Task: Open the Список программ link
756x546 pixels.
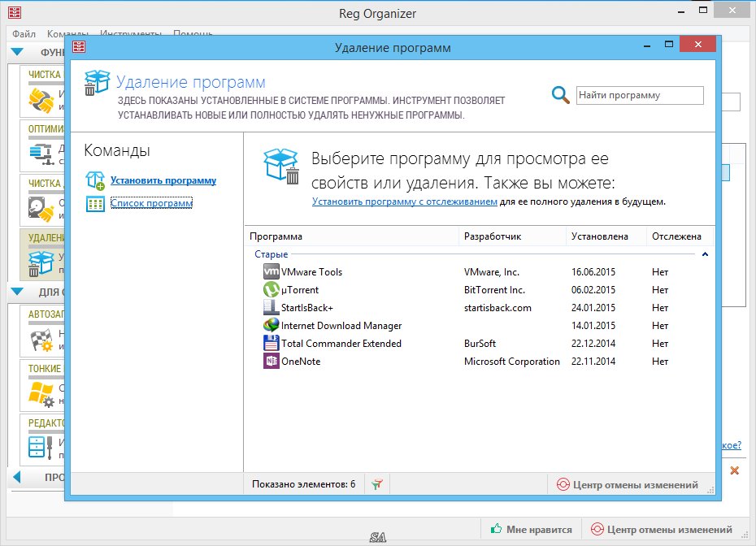Action: click(x=151, y=203)
